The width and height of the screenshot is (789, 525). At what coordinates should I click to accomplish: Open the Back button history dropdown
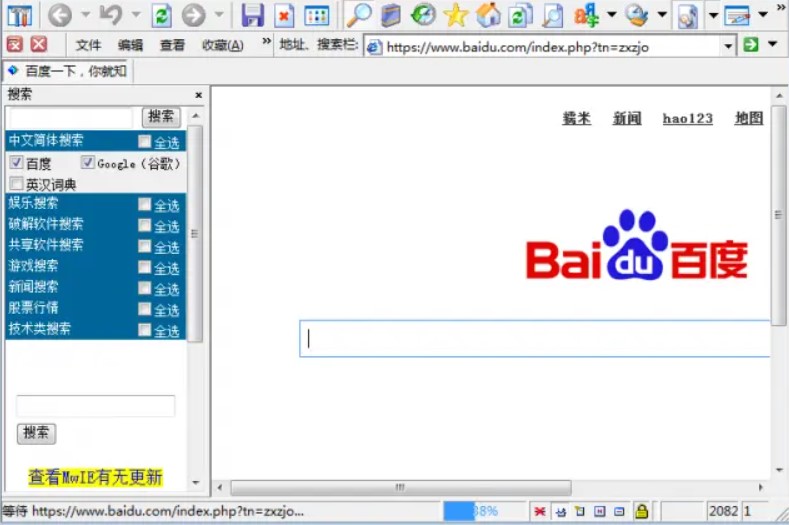point(86,15)
